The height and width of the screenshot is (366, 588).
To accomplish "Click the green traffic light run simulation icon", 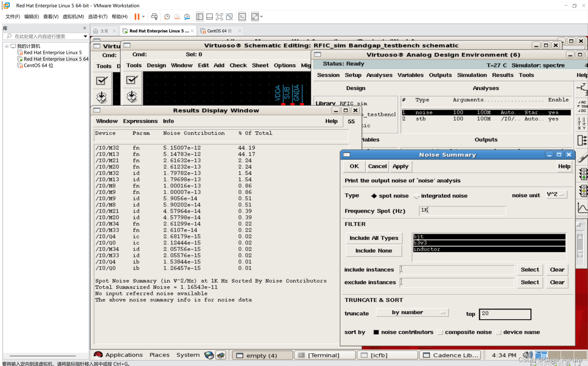I will tap(582, 174).
